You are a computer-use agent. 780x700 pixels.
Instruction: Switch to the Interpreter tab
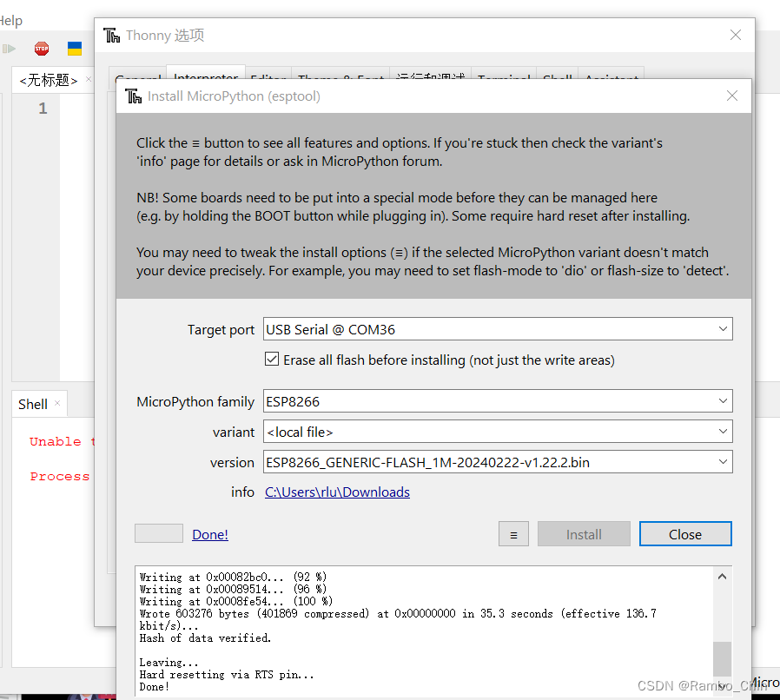(205, 77)
